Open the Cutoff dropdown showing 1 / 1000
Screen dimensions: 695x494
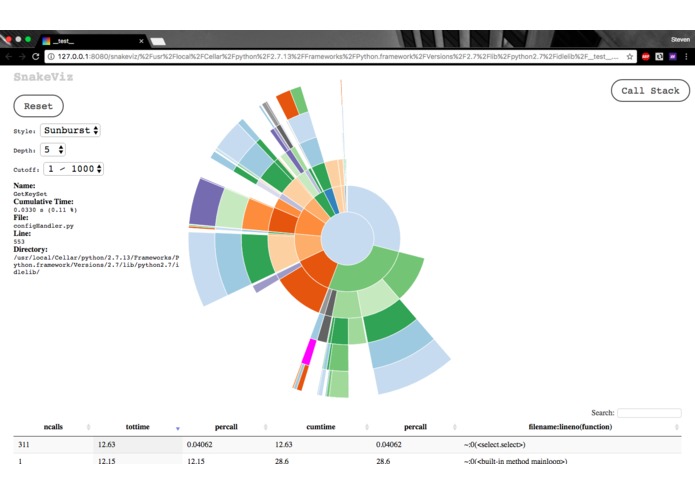74,169
